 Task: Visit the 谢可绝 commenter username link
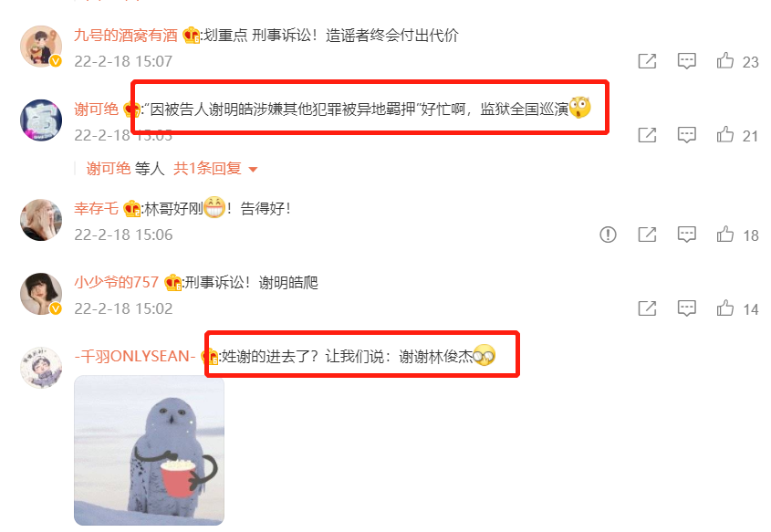96,109
